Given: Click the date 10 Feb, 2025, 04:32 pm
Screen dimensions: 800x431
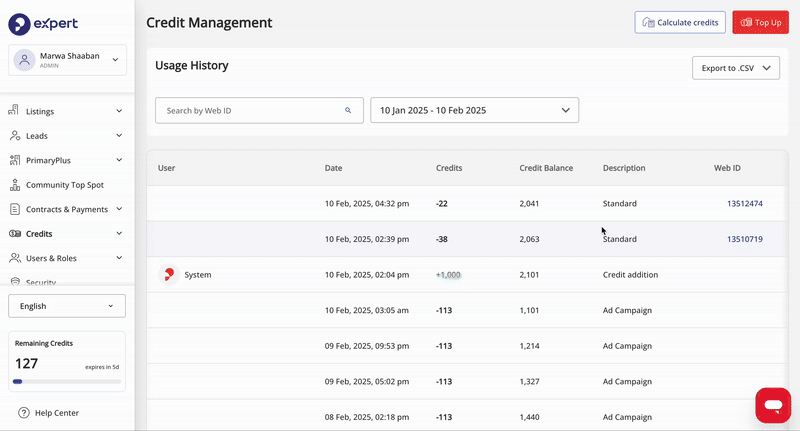Looking at the screenshot, I should (x=367, y=204).
